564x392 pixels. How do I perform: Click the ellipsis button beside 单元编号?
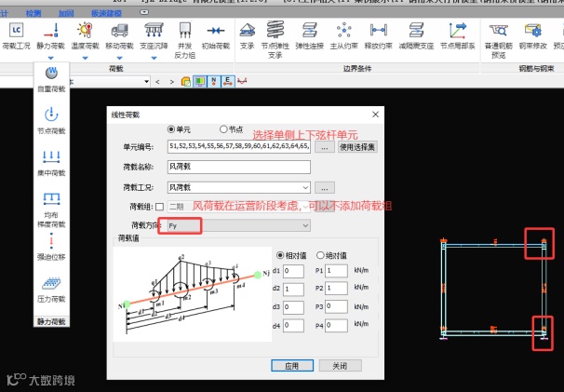point(325,147)
